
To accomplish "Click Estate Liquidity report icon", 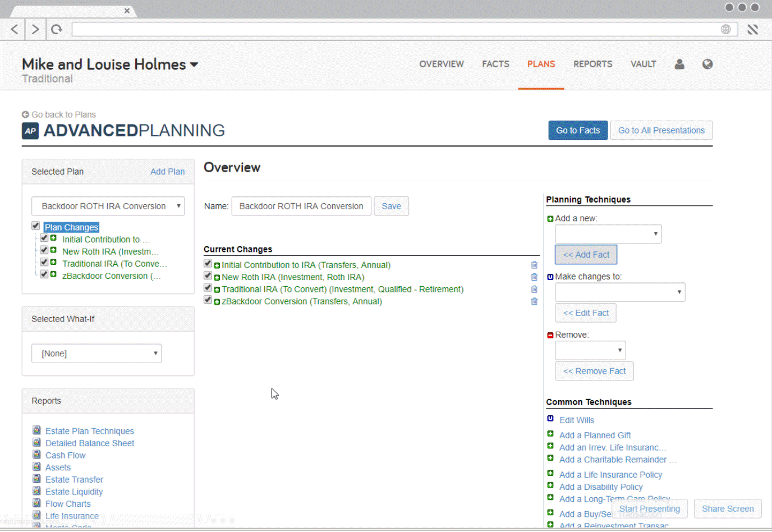I will pos(36,491).
